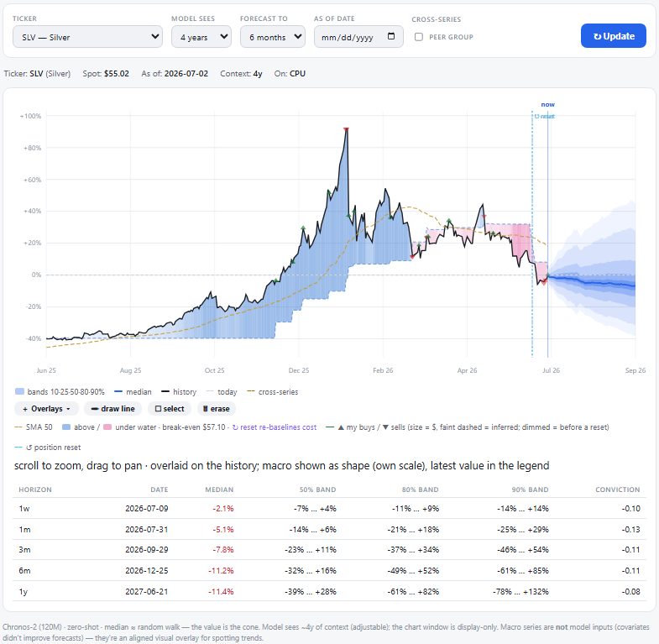Click the blue 'above' water swatch
Viewport: 659px width, 644px height.
coord(66,427)
